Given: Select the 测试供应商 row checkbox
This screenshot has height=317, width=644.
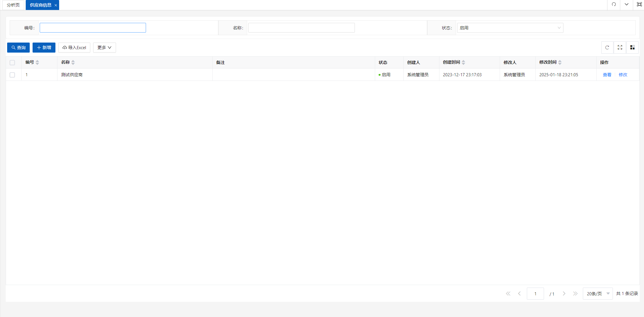Looking at the screenshot, I should point(12,75).
